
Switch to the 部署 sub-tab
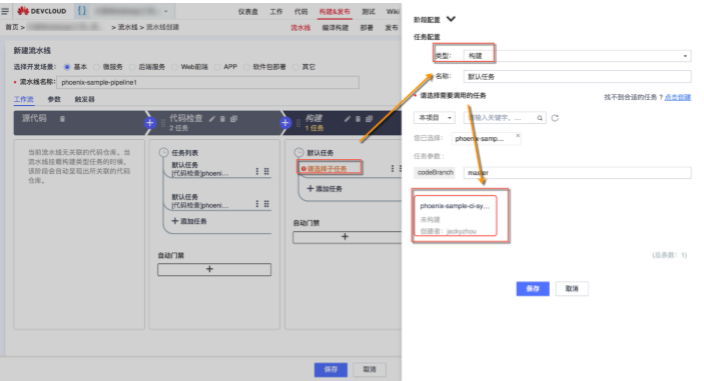coord(367,28)
